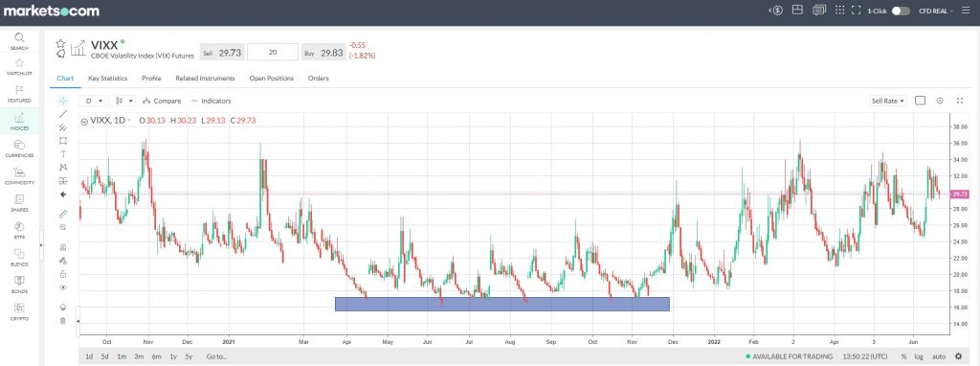
Task: Open the hamburger main menu
Action: click(x=967, y=11)
